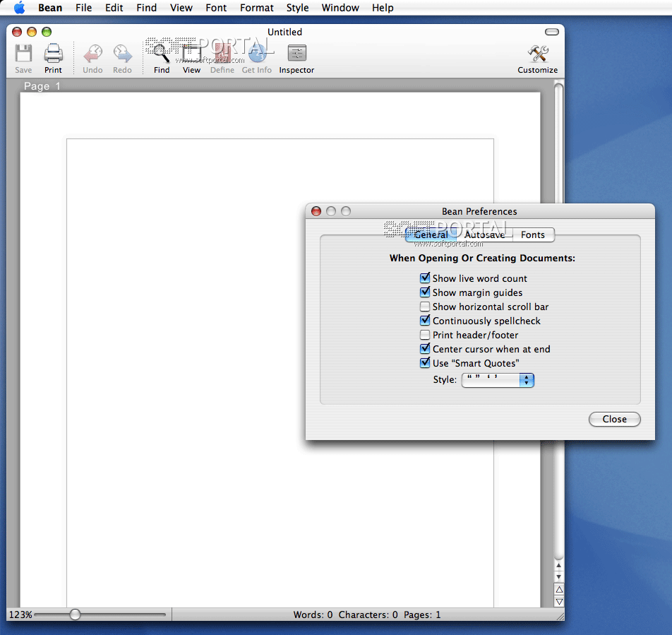Click the previous page triangle

coord(559,589)
